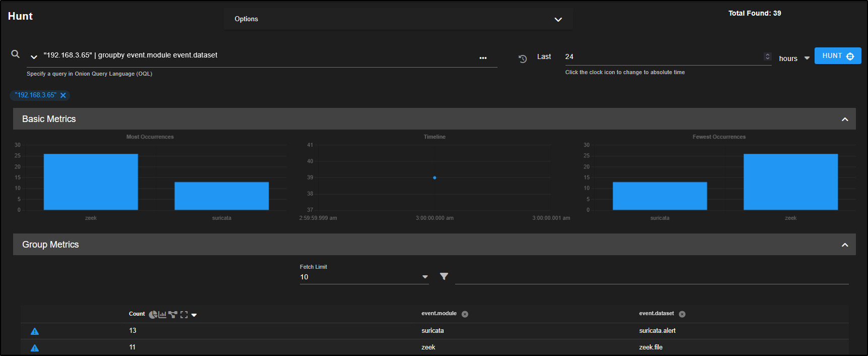Click the search magnifier icon beside the query
The image size is (868, 356).
coord(16,54)
